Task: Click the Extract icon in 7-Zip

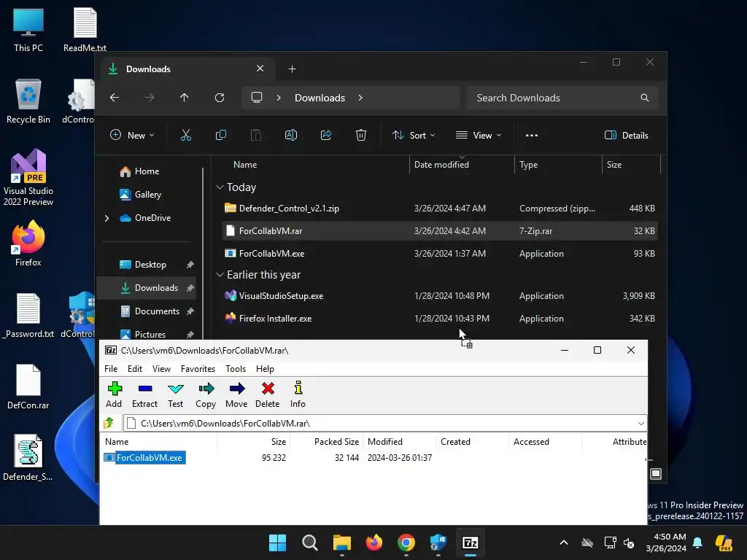Action: pos(144,394)
